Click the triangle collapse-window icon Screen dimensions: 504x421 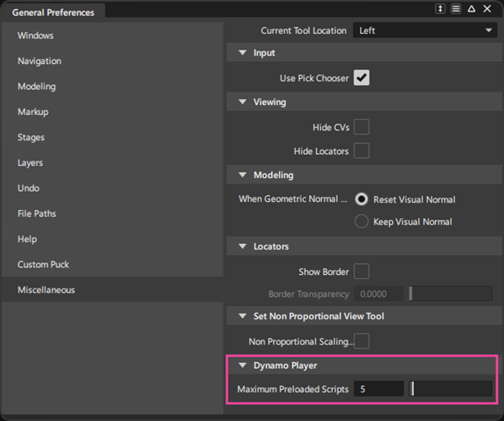[x=471, y=9]
